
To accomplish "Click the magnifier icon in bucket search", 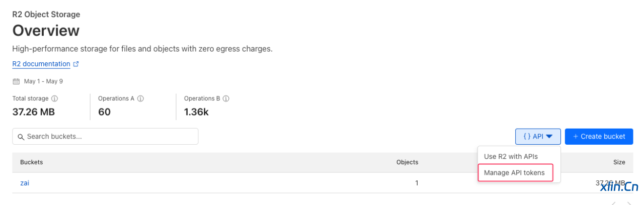I will [21, 137].
